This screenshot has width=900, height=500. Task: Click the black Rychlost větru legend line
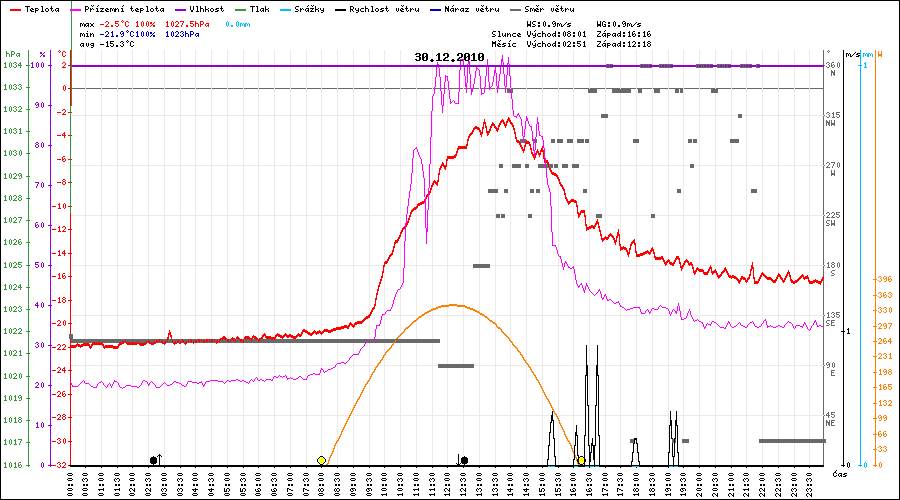pyautogui.click(x=340, y=10)
